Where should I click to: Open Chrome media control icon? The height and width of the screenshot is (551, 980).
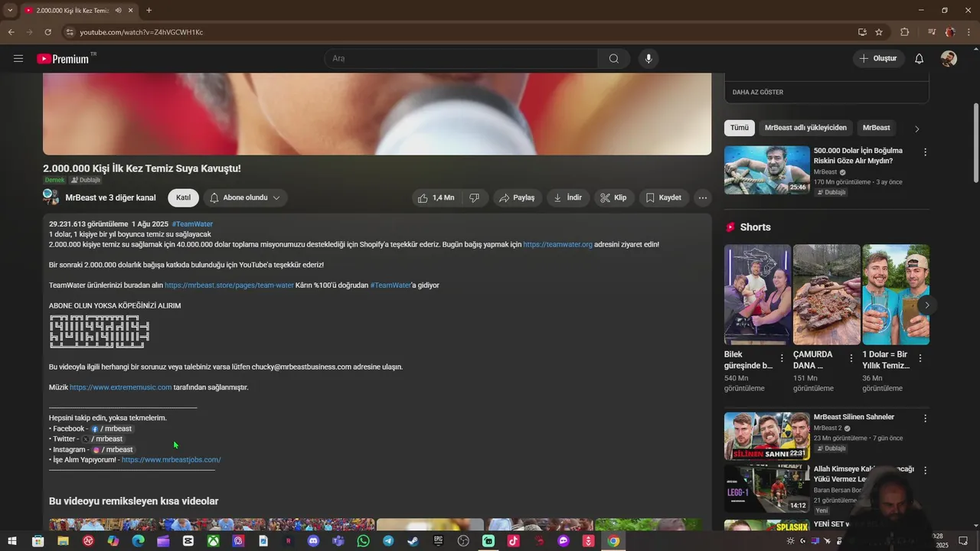(x=931, y=32)
